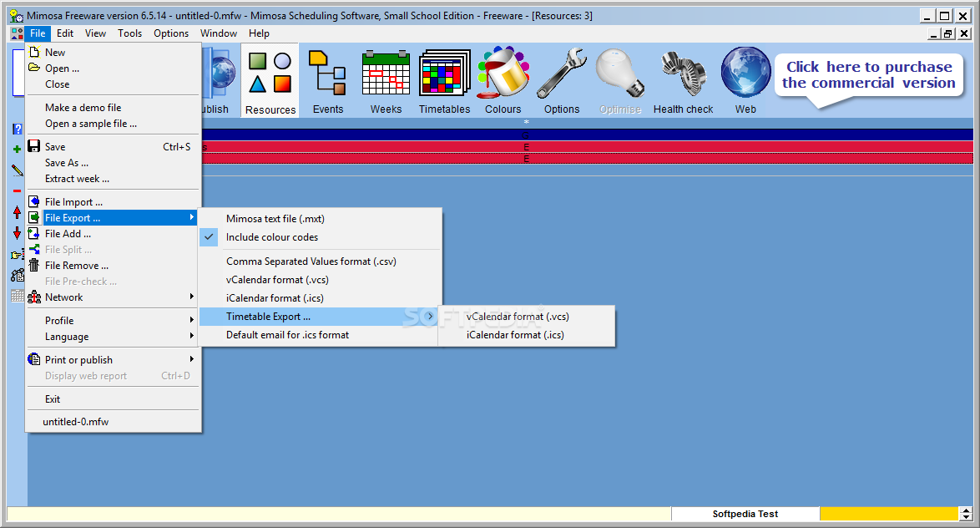Click the red up arrow icon
This screenshot has width=980, height=528.
click(17, 212)
